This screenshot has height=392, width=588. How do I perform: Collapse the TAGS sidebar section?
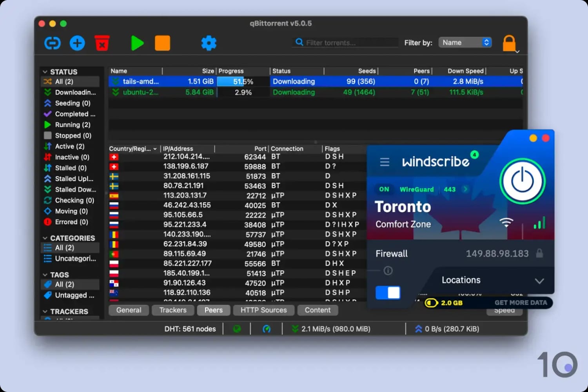pyautogui.click(x=45, y=275)
